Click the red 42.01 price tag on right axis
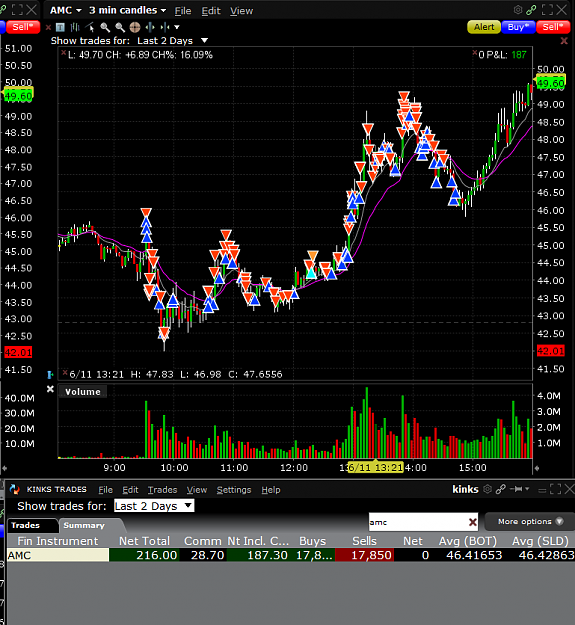This screenshot has width=575, height=625. point(551,351)
